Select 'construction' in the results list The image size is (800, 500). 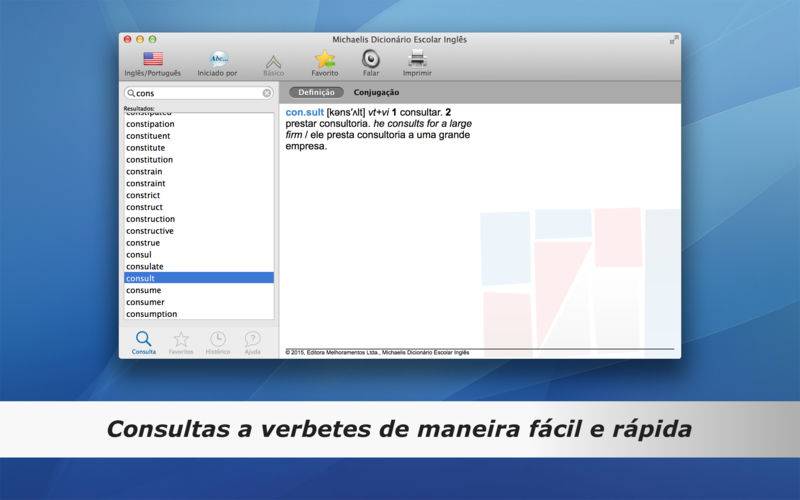(199, 219)
